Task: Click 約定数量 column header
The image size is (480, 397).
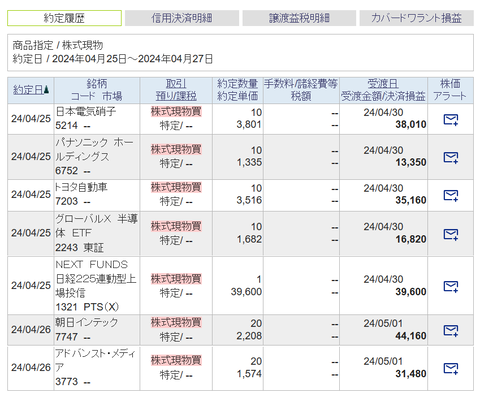Action: coord(237,84)
